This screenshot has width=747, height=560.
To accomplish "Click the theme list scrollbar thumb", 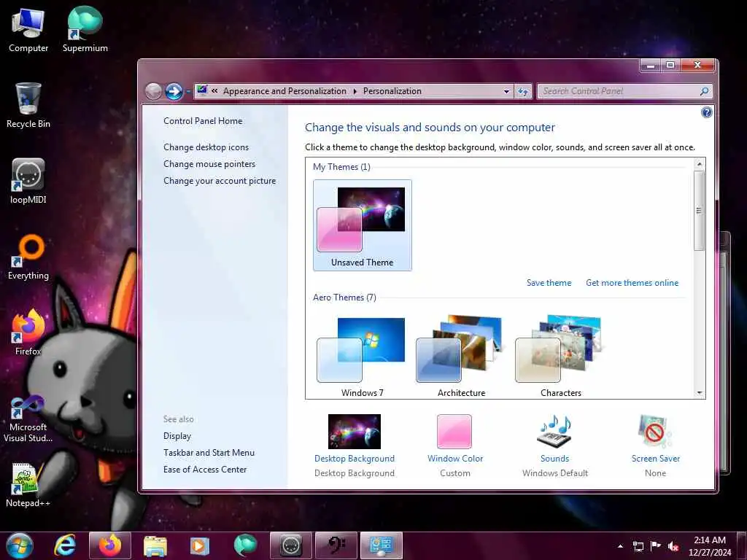I will click(699, 211).
